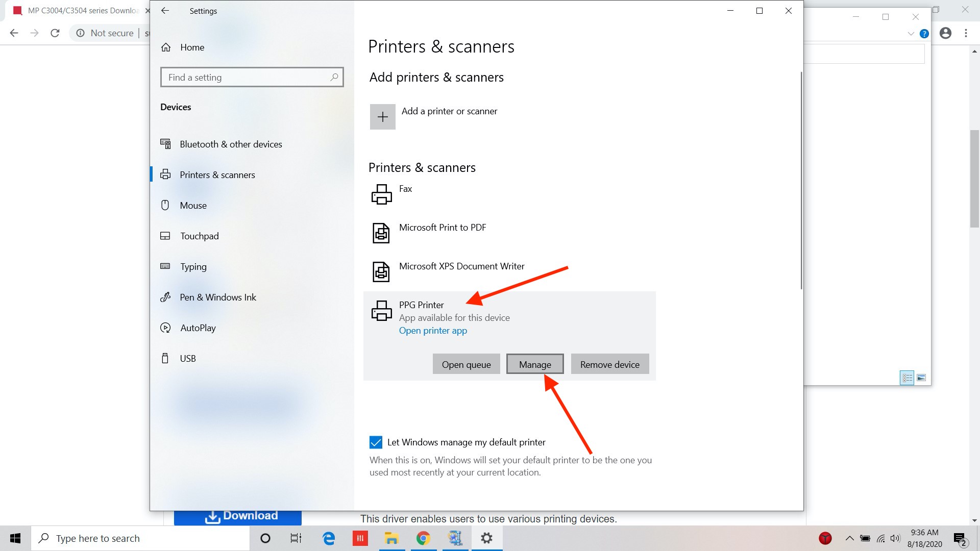Viewport: 980px width, 551px height.
Task: Select the Microsoft Print to PDF icon
Action: click(x=381, y=233)
